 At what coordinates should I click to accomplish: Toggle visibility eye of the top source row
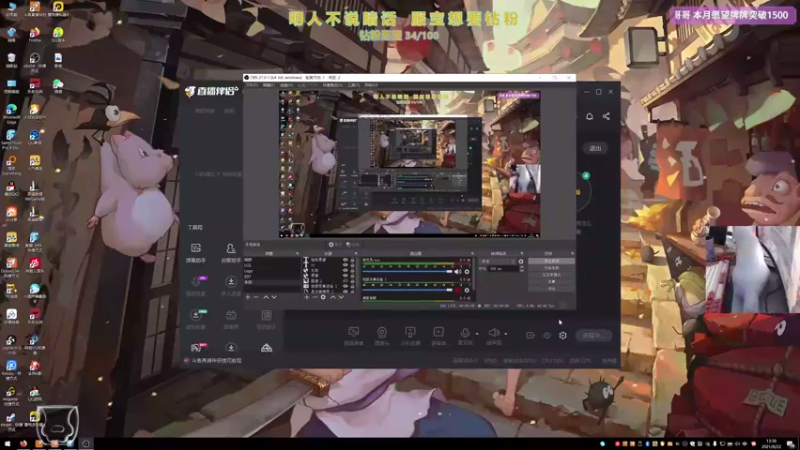[345, 260]
